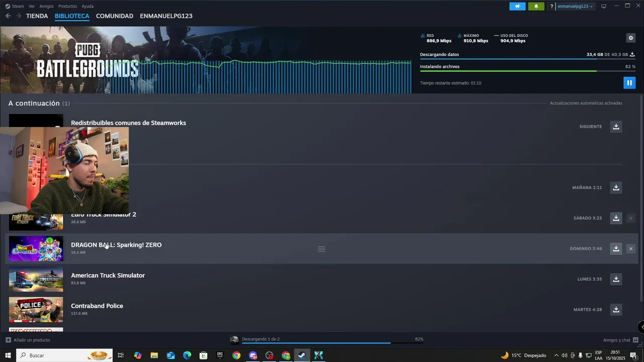
Task: Open DRAGON BALL: Sparking! ZERO title
Action: click(x=116, y=245)
